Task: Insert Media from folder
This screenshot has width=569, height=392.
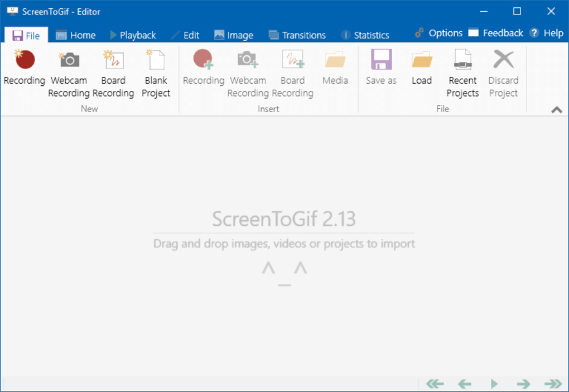Action: click(335, 60)
